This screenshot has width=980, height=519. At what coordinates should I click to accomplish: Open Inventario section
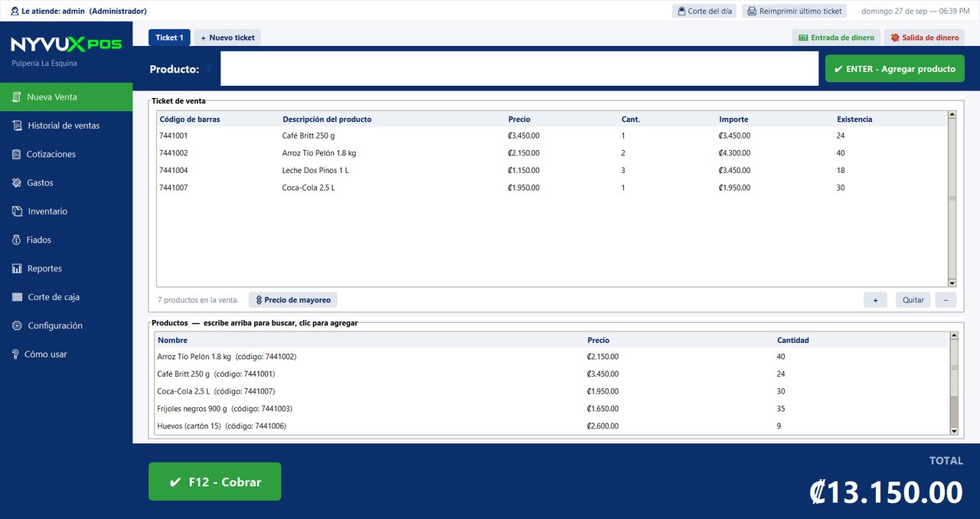coord(66,211)
